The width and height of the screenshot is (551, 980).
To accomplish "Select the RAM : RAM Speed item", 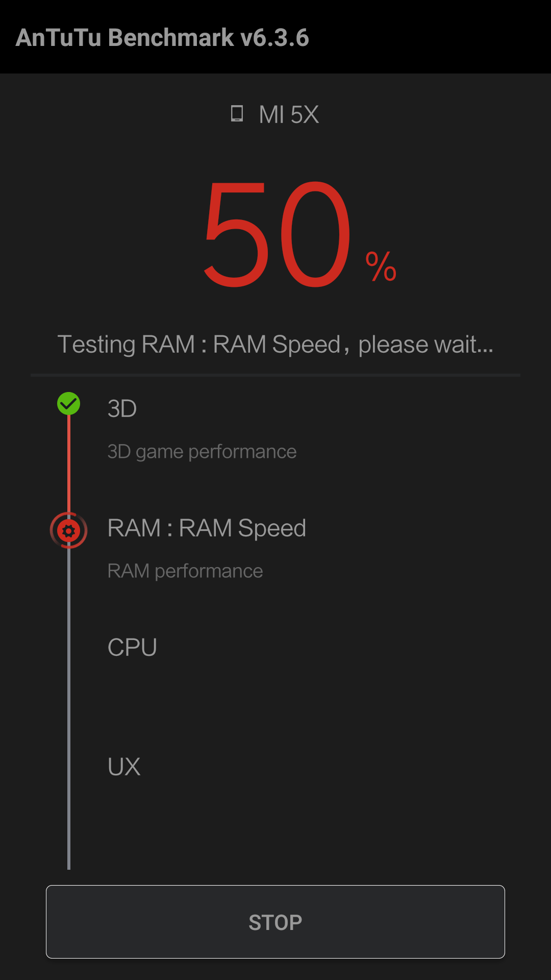I will (x=207, y=528).
